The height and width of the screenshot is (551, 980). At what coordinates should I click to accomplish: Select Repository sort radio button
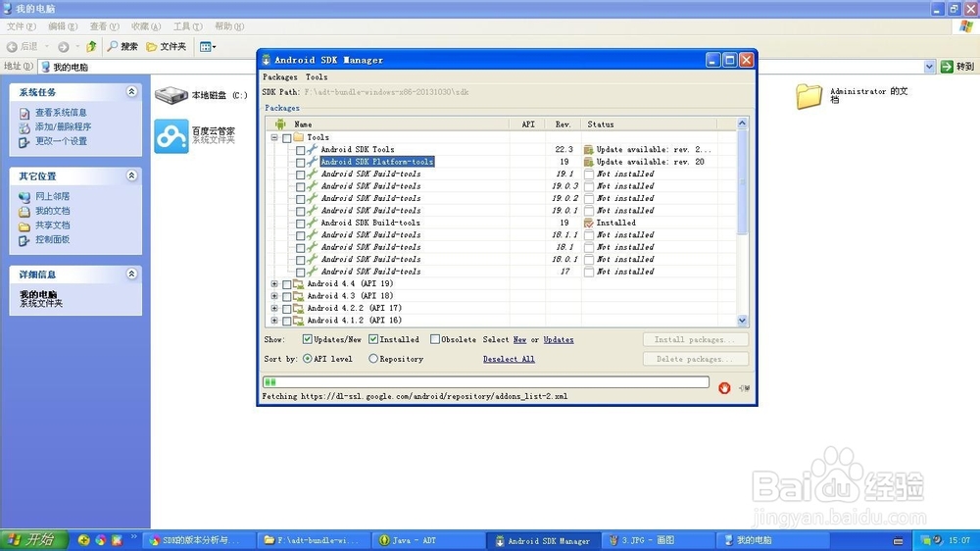pos(373,359)
